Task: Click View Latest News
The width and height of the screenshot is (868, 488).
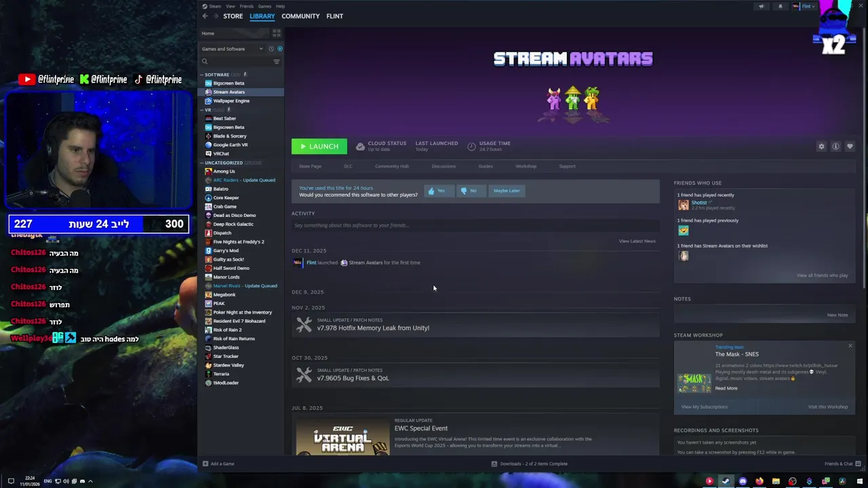Action: point(637,241)
